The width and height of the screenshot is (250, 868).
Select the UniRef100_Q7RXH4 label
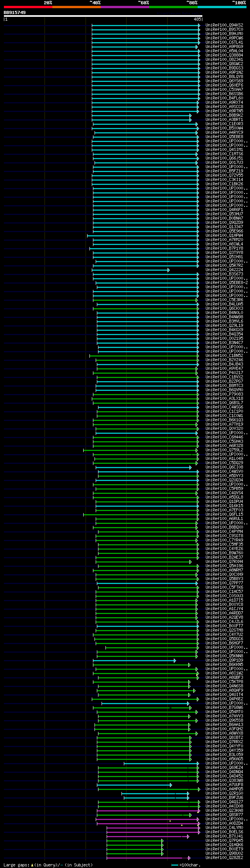coord(224,561)
